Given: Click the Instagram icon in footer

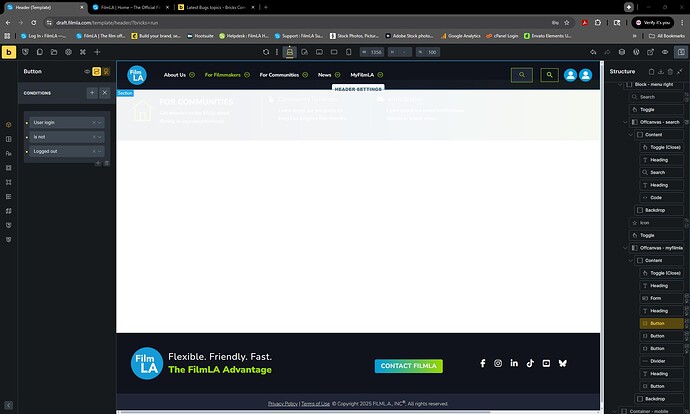Looking at the screenshot, I should [498, 363].
